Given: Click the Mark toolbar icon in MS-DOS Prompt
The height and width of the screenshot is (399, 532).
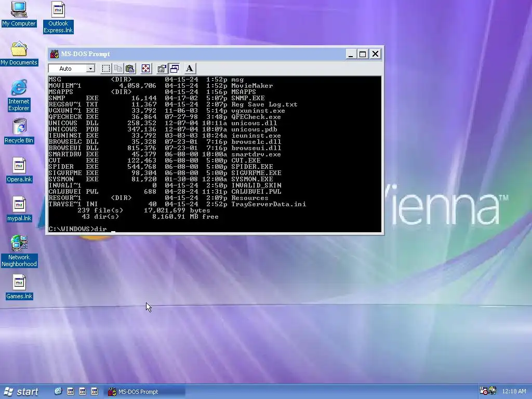Looking at the screenshot, I should click(x=106, y=69).
